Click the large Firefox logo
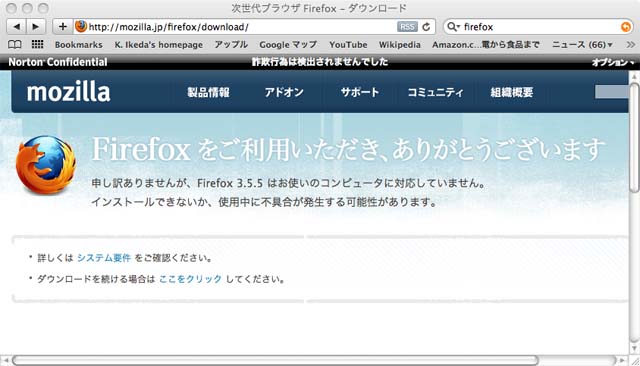This screenshot has height=366, width=640. click(x=46, y=165)
